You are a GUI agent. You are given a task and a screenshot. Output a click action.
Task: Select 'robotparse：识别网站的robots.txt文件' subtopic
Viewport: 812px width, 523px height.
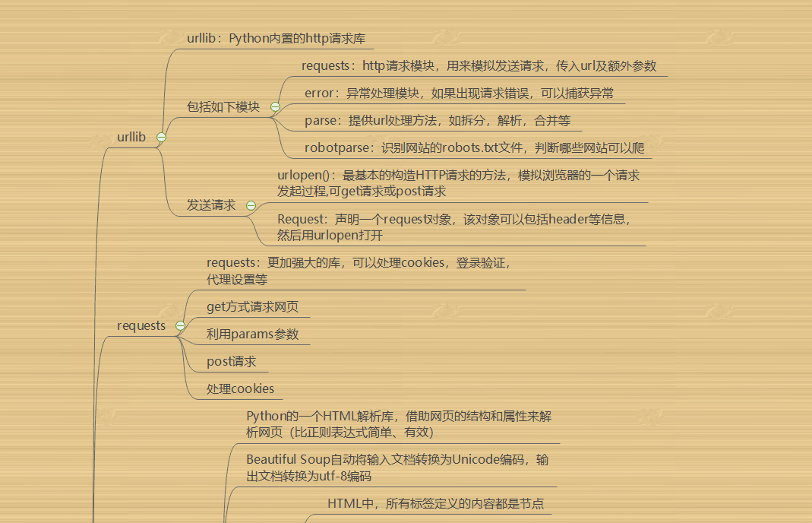474,147
